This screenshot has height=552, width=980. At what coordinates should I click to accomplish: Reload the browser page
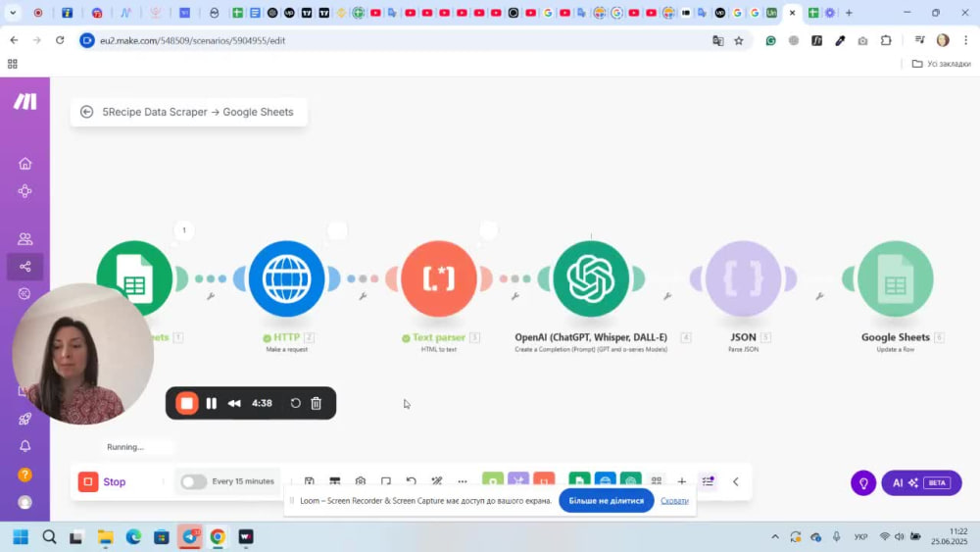tap(60, 40)
